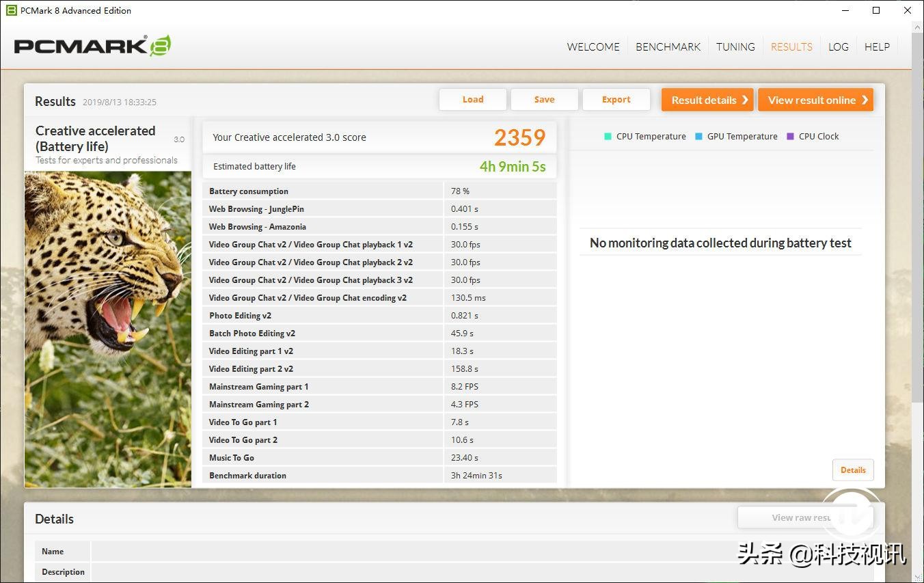This screenshot has height=583, width=924.
Task: Click the Export button
Action: [616, 100]
